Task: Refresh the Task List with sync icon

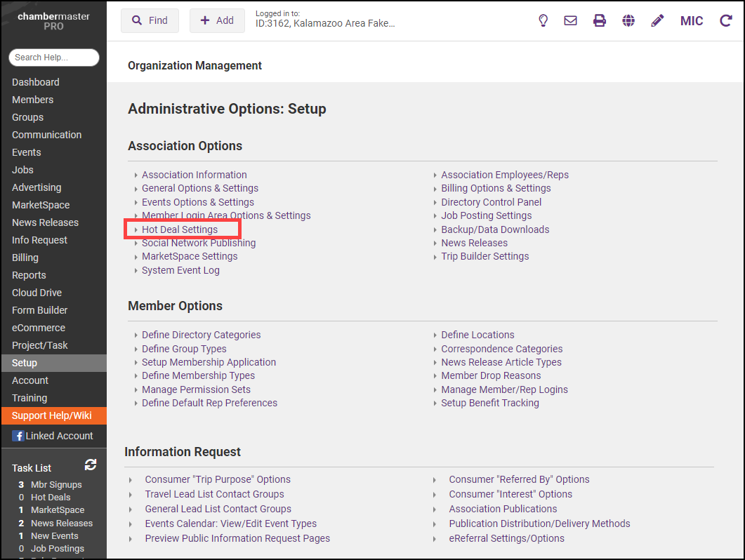Action: coord(91,465)
